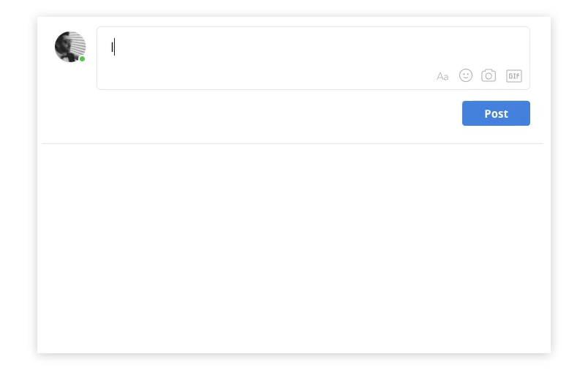Focus the empty post composer field

pyautogui.click(x=293, y=50)
